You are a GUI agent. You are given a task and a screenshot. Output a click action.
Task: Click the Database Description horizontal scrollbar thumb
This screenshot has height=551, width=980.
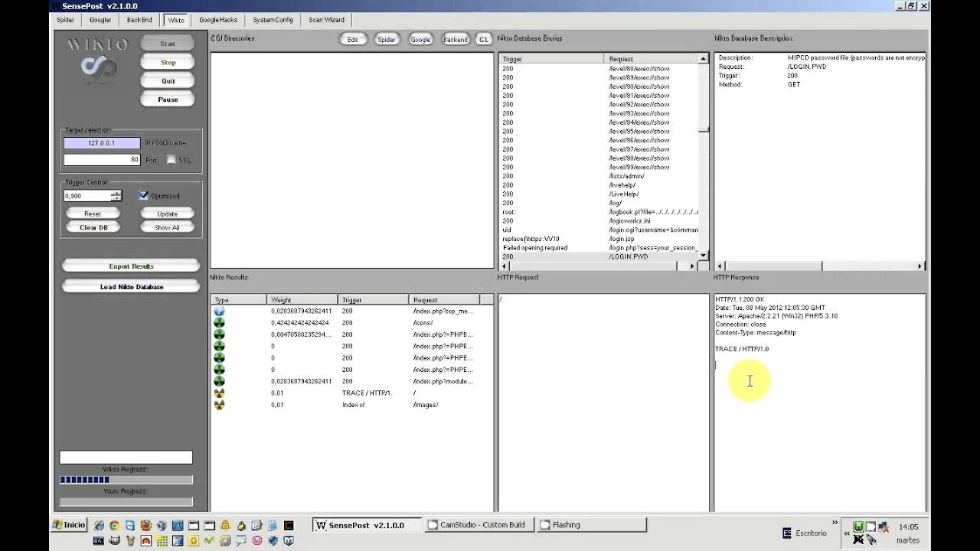(774, 266)
